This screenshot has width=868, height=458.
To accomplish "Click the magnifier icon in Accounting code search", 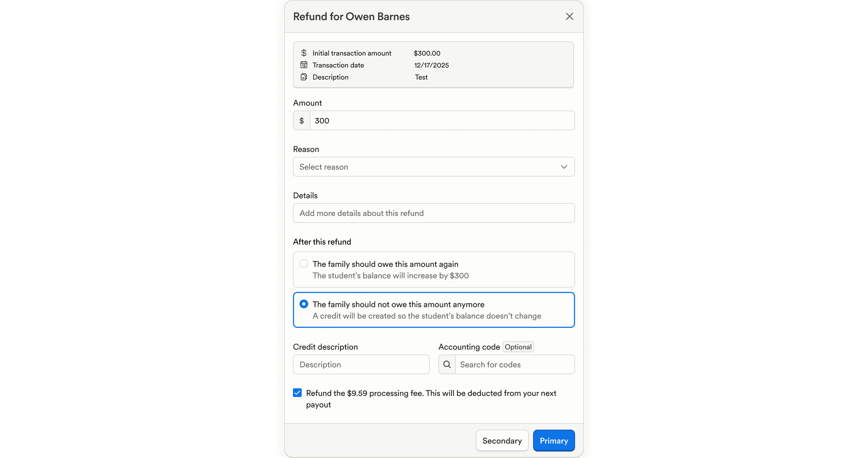I will [x=447, y=364].
